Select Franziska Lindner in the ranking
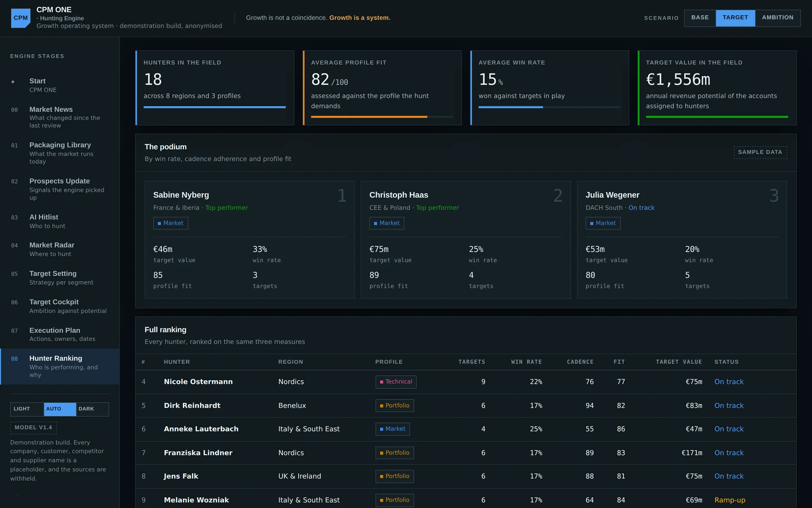Image resolution: width=812 pixels, height=508 pixels. tap(198, 453)
